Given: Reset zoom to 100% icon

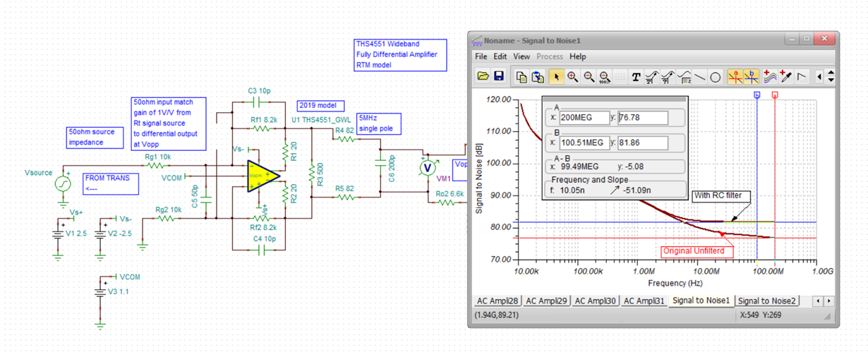Looking at the screenshot, I should [x=604, y=76].
